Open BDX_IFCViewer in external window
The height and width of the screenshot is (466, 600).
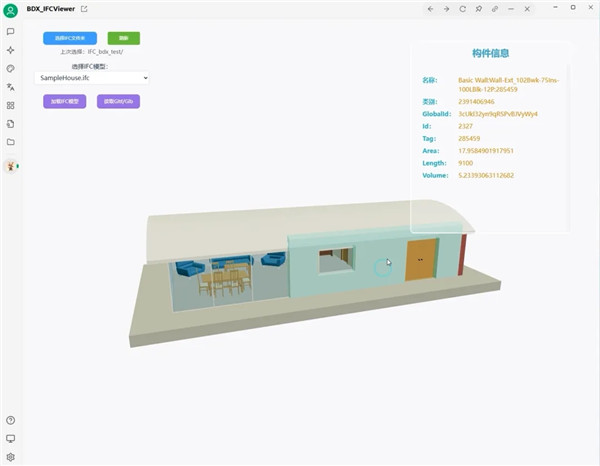[x=84, y=8]
